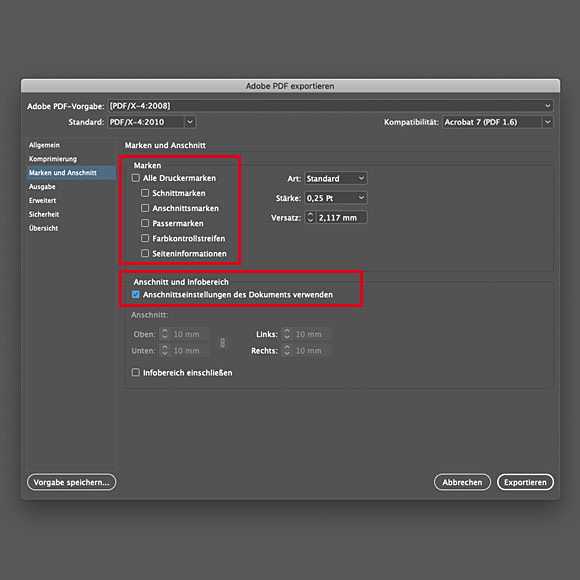Image resolution: width=580 pixels, height=580 pixels.
Task: Open the Sicherheit section
Action: click(x=44, y=215)
